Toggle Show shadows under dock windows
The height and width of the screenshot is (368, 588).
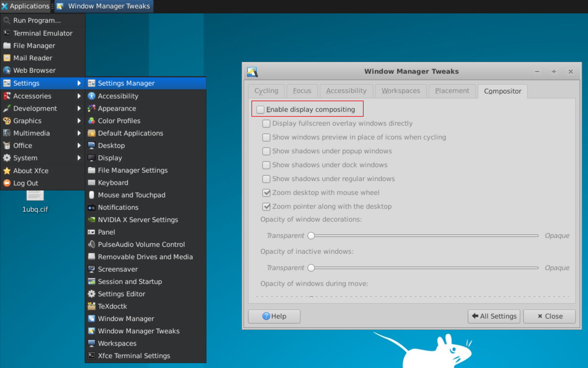pyautogui.click(x=266, y=165)
